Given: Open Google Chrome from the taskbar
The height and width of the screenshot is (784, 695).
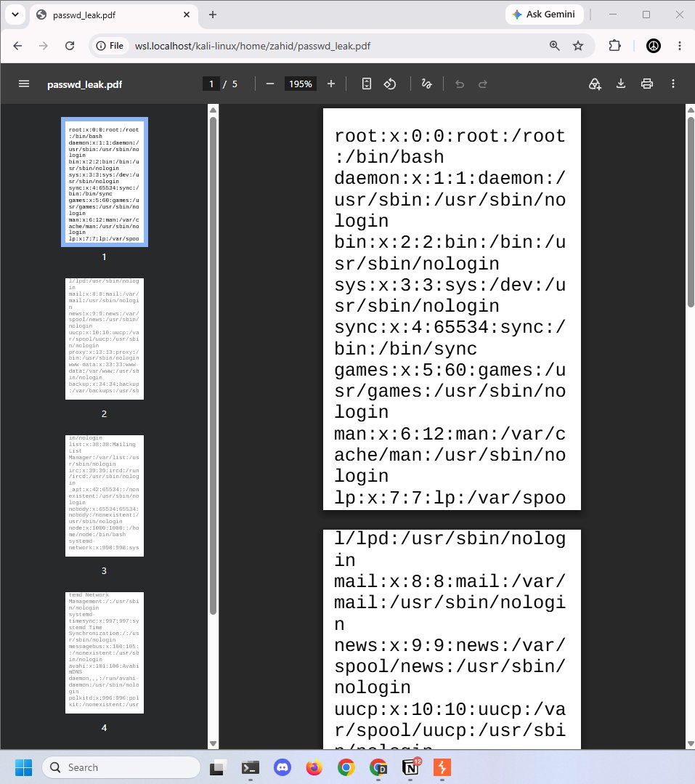Looking at the screenshot, I should pyautogui.click(x=346, y=767).
